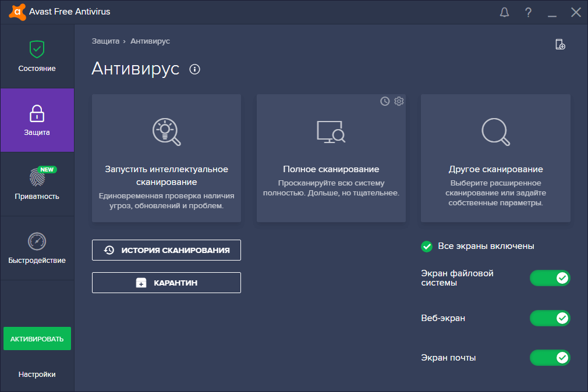Open the Карантин with the plus icon button
Image resolution: width=588 pixels, height=392 pixels.
[x=166, y=283]
